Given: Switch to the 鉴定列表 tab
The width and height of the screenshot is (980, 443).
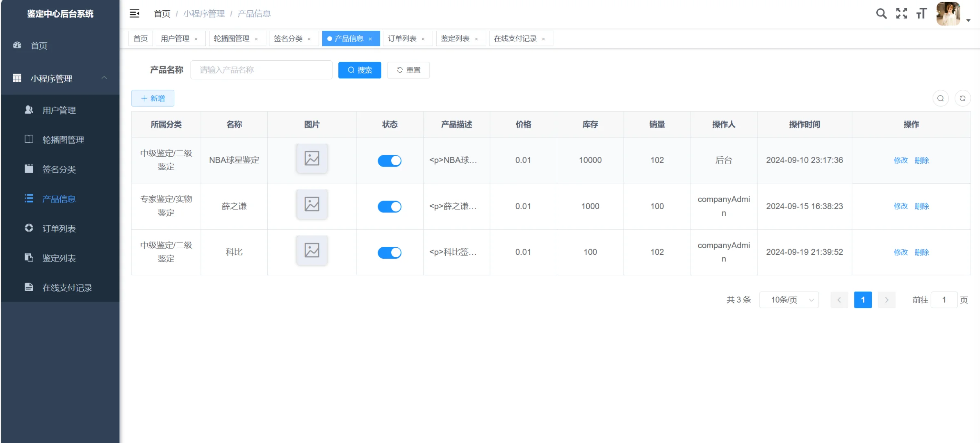Looking at the screenshot, I should (x=455, y=39).
